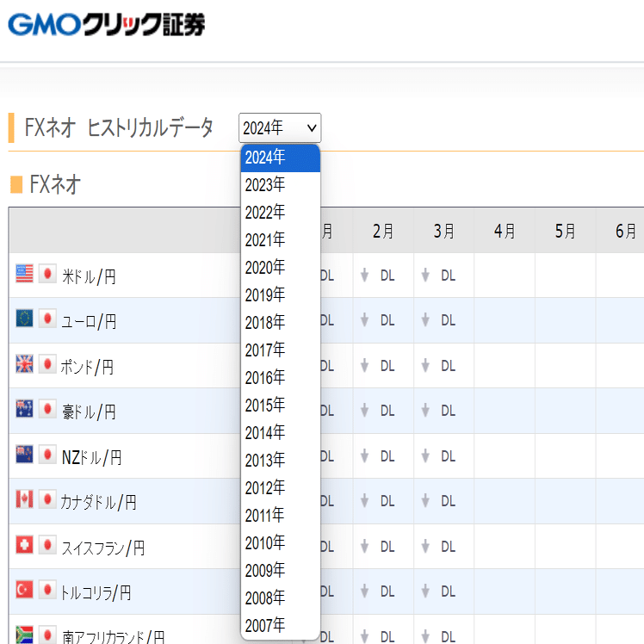Click the 5月 column header
This screenshot has height=644, width=644.
point(565,231)
